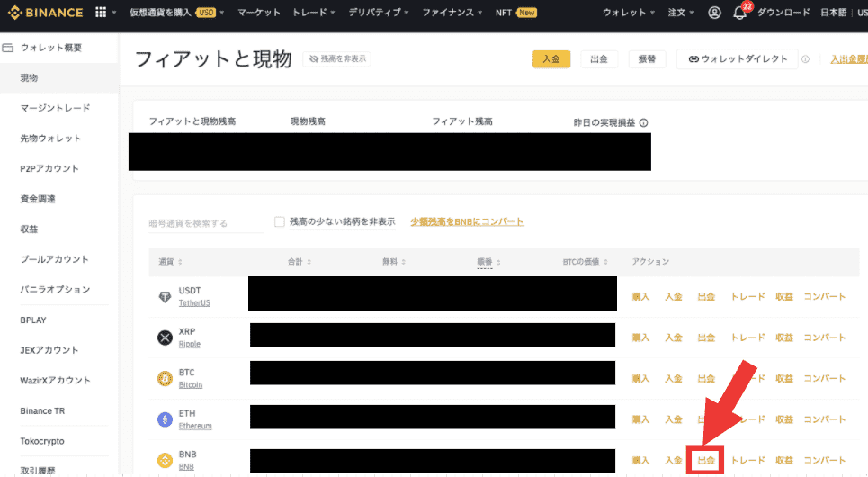This screenshot has width=868, height=477.
Task: Open BPLAY in sidebar
Action: (x=33, y=319)
